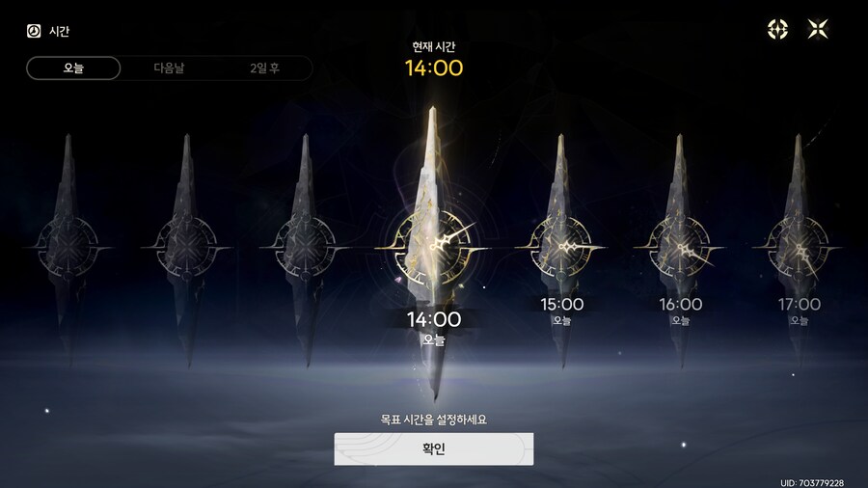Click the glowing 14:00 spire clock dial
Viewport: 868px width, 488px height.
click(433, 248)
